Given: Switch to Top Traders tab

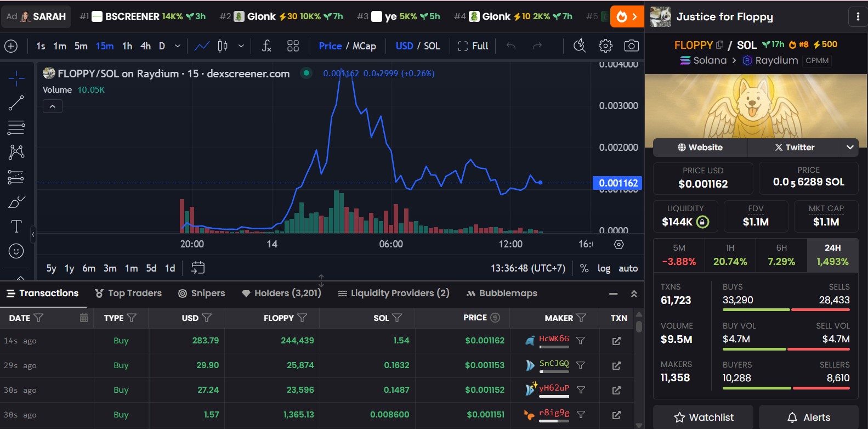Looking at the screenshot, I should [128, 293].
